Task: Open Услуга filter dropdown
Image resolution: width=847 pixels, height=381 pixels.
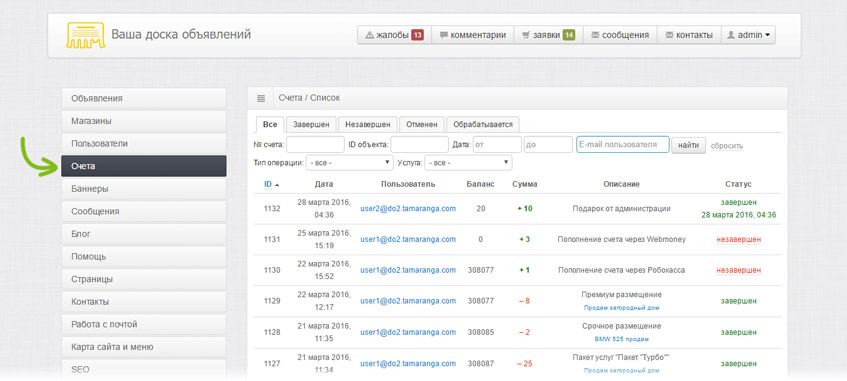Action: (x=468, y=162)
